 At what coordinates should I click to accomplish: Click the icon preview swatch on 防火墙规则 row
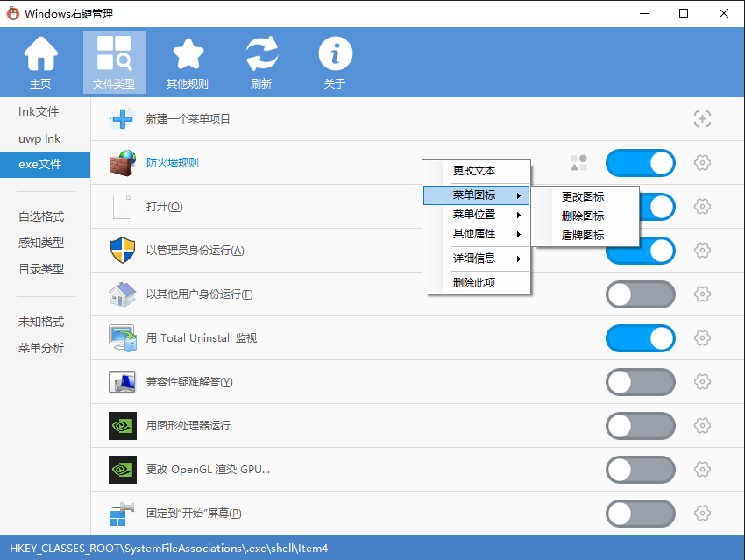578,162
